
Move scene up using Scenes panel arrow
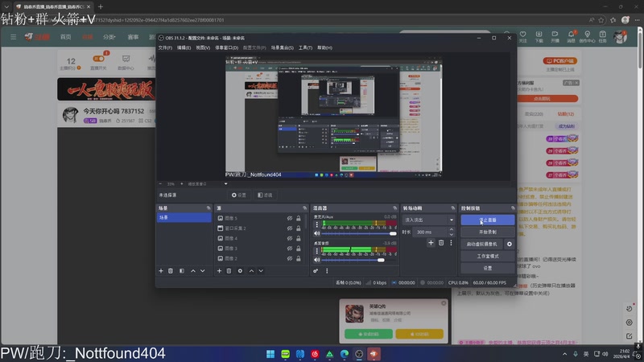pyautogui.click(x=193, y=271)
